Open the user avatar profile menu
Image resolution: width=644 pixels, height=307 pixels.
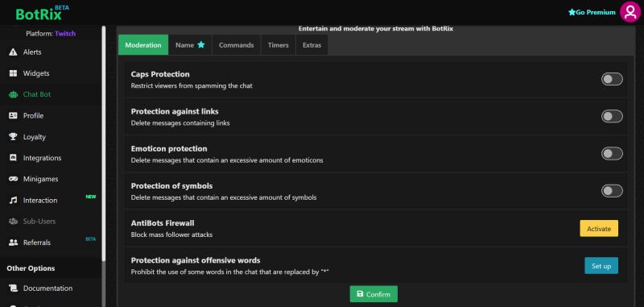(x=630, y=12)
